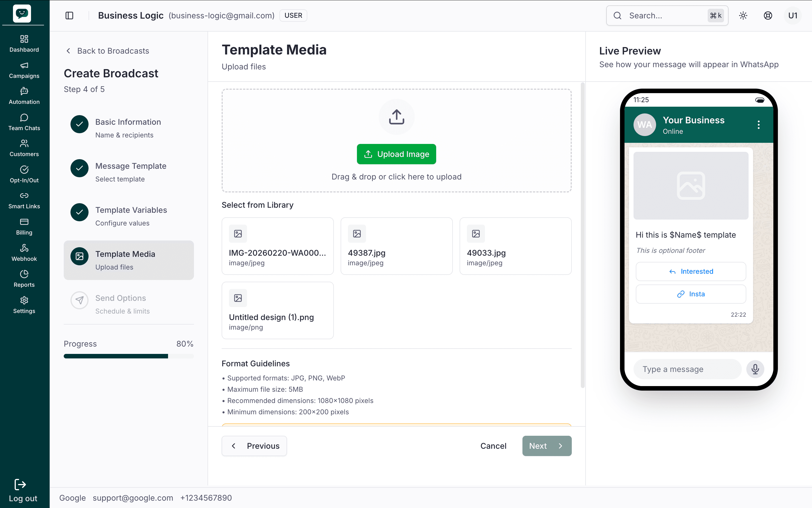This screenshot has width=812, height=508.
Task: Open the Message Template step
Action: tap(129, 172)
